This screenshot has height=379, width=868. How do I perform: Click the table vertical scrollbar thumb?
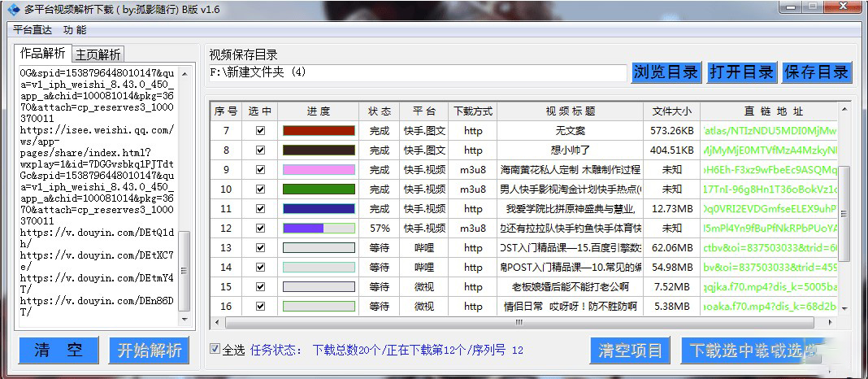[844, 213]
